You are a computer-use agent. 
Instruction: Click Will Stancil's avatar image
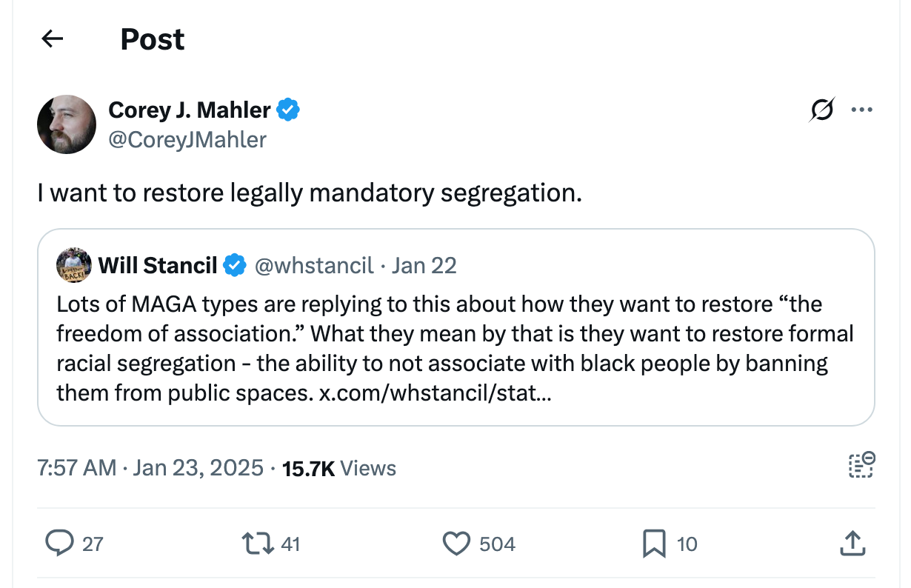point(73,265)
